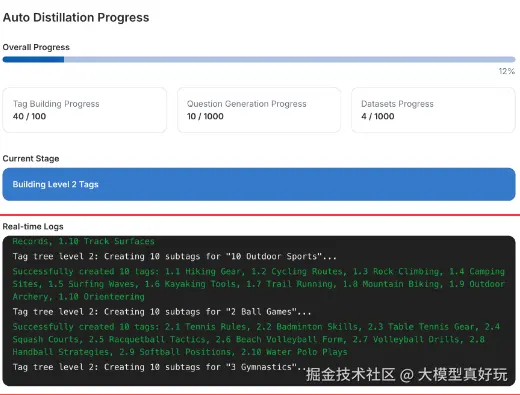Click the log line ending 1.10 Orienteering
This screenshot has height=395, width=520.
[79, 297]
